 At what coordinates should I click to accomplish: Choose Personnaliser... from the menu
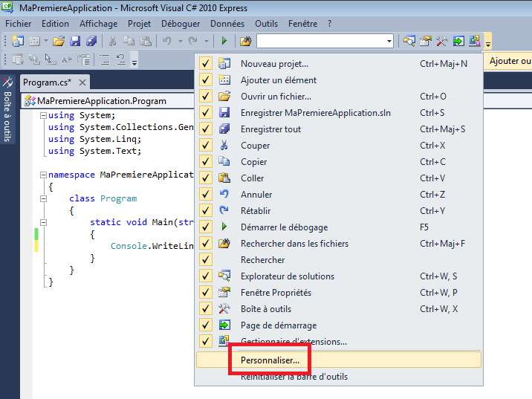pos(270,360)
